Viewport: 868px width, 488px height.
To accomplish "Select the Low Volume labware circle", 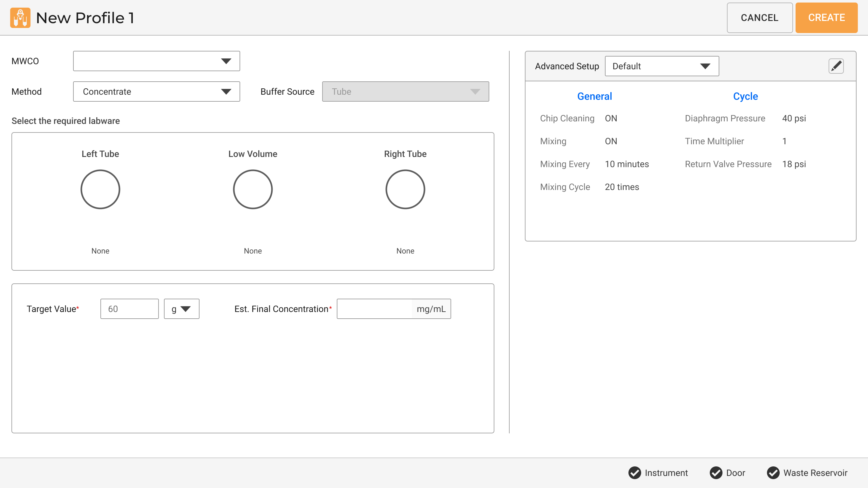I will [x=253, y=189].
